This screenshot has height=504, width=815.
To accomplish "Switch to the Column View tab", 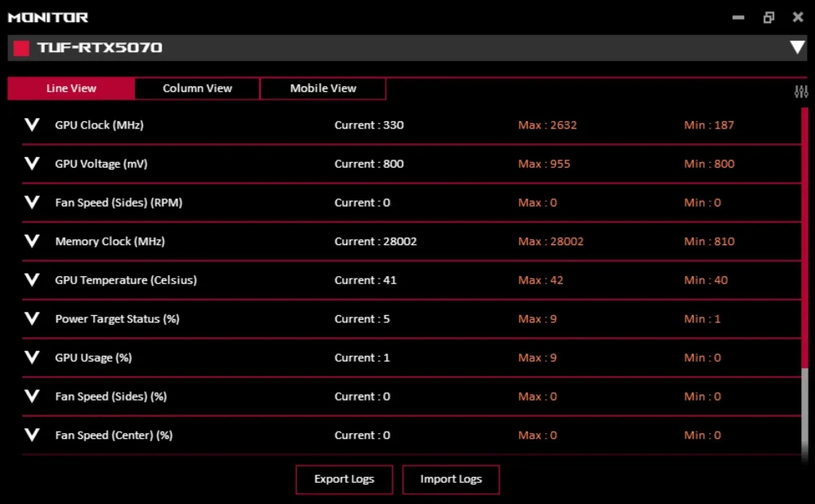I will pos(197,88).
